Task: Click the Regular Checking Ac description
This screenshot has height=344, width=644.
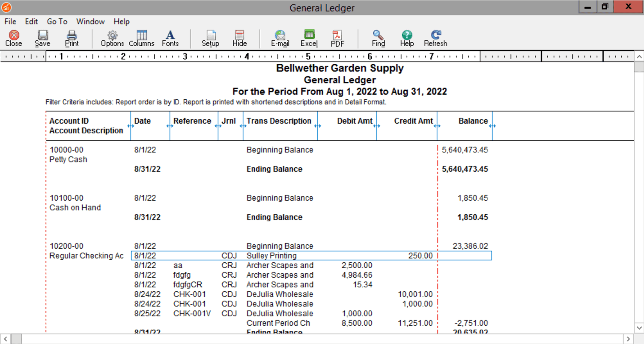Action: [86, 256]
